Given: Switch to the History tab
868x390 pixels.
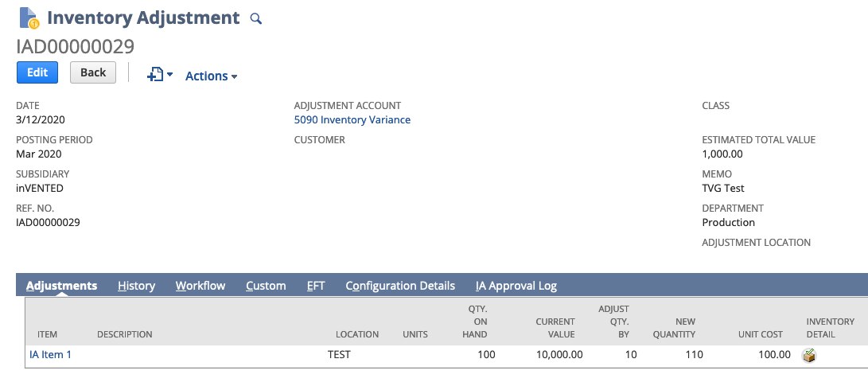Looking at the screenshot, I should click(x=136, y=286).
